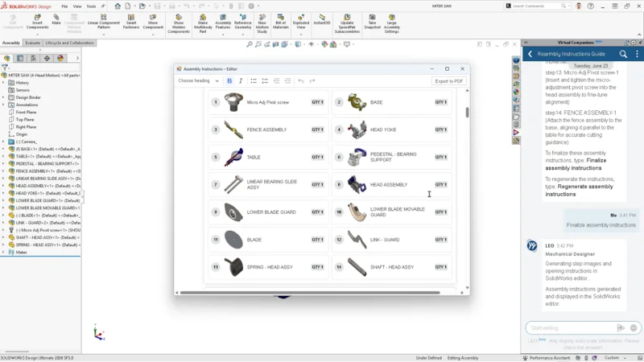Click Insert Components tool
Screen dimensions: 644x362
pos(37,22)
